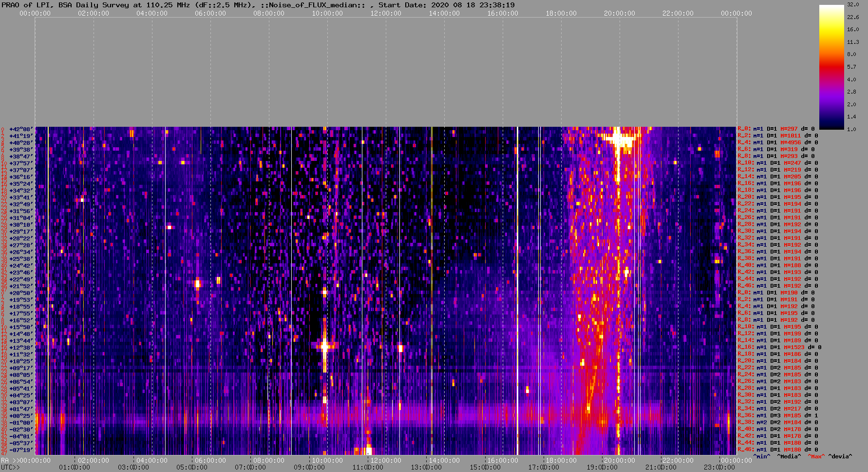Image resolution: width=868 pixels, height=472 pixels.
Task: Click the ^devia^ legend label
Action: (x=840, y=457)
